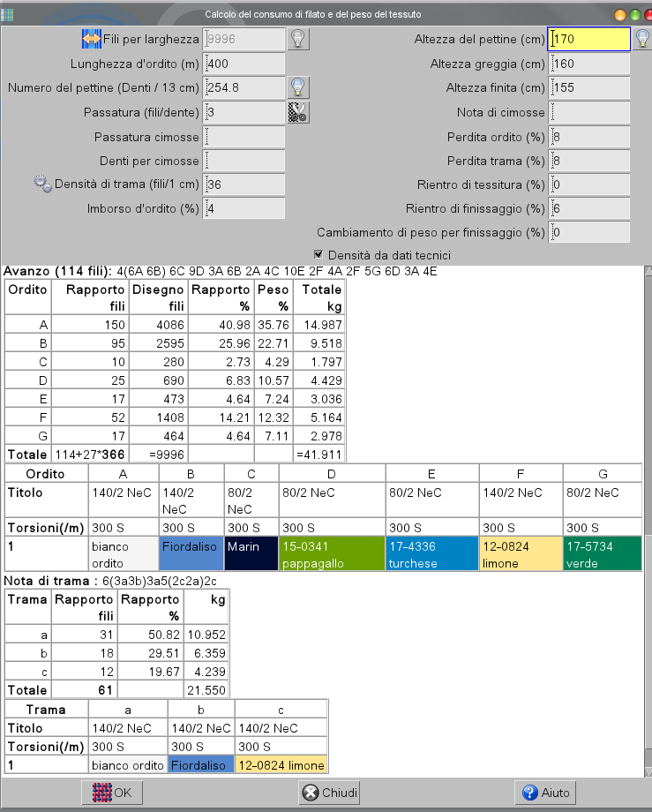Click the gears icon beside Densità di trama
Viewport: 652px width, 812px height.
point(43,184)
